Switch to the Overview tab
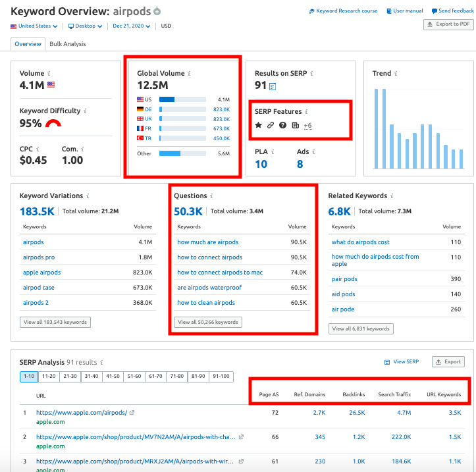Viewport: 476px width, 472px height. pos(28,44)
